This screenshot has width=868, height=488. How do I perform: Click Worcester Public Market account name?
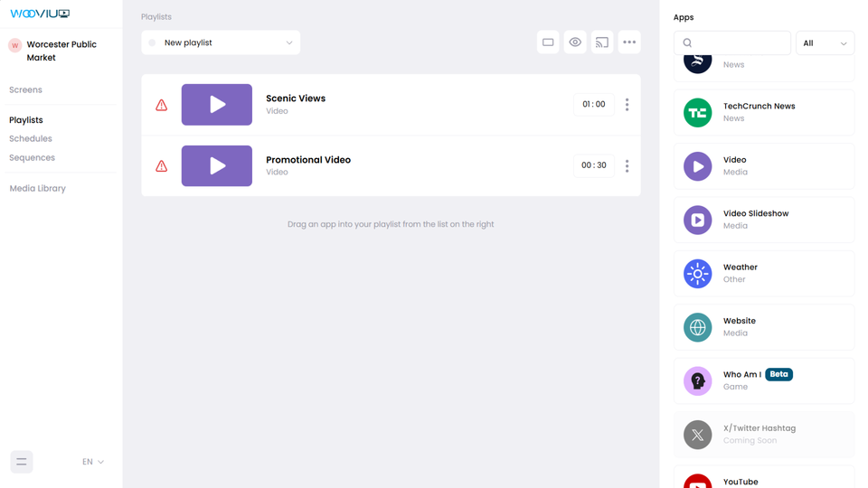pyautogui.click(x=61, y=51)
